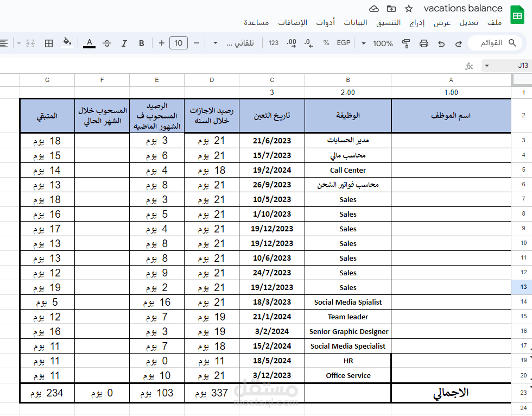Open the borders tool
The width and height of the screenshot is (532, 416).
pos(49,43)
